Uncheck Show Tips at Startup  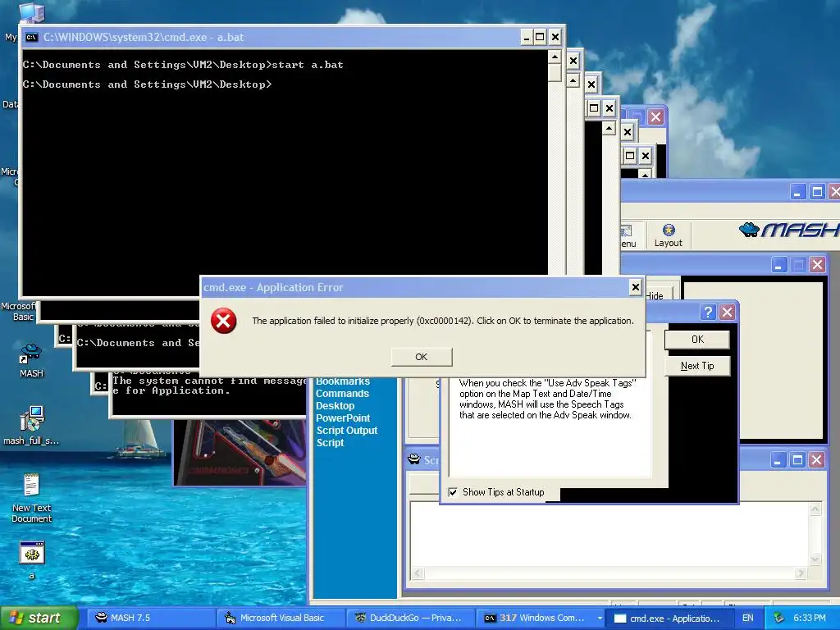click(x=453, y=492)
